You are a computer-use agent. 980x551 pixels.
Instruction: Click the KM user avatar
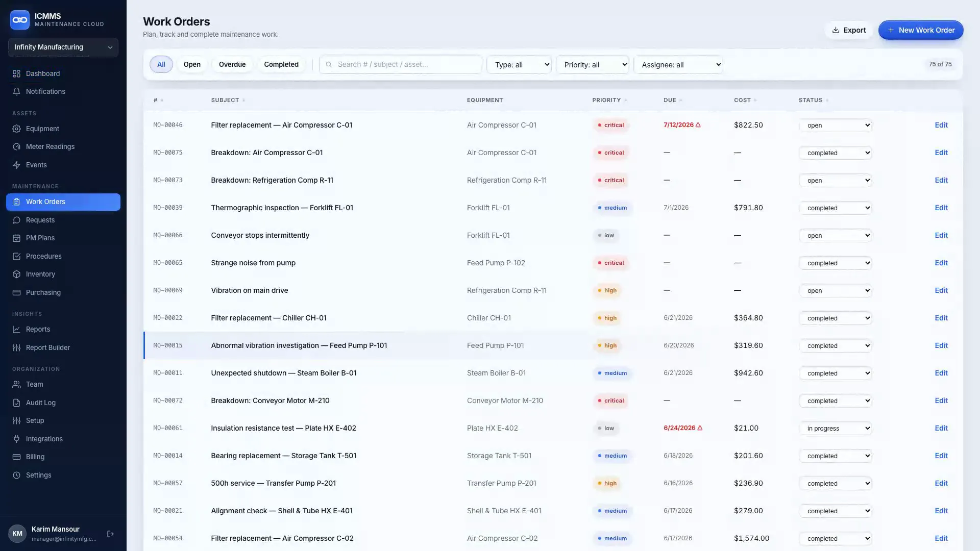(x=17, y=534)
